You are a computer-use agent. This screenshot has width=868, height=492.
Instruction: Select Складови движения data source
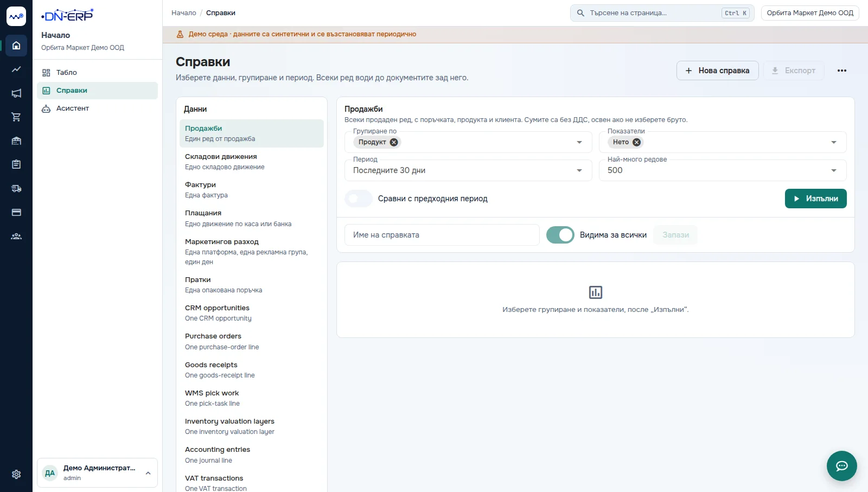click(x=252, y=162)
